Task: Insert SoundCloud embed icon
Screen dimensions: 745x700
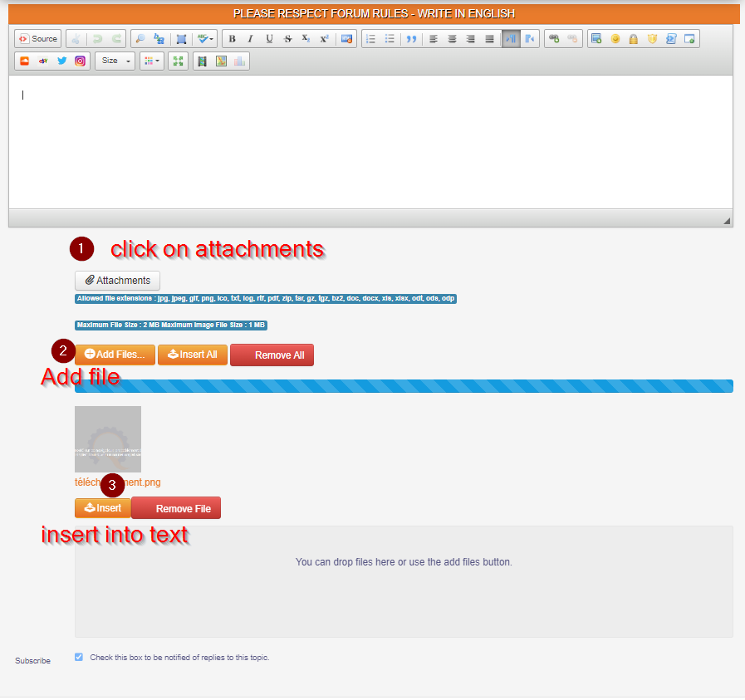Action: coord(25,61)
